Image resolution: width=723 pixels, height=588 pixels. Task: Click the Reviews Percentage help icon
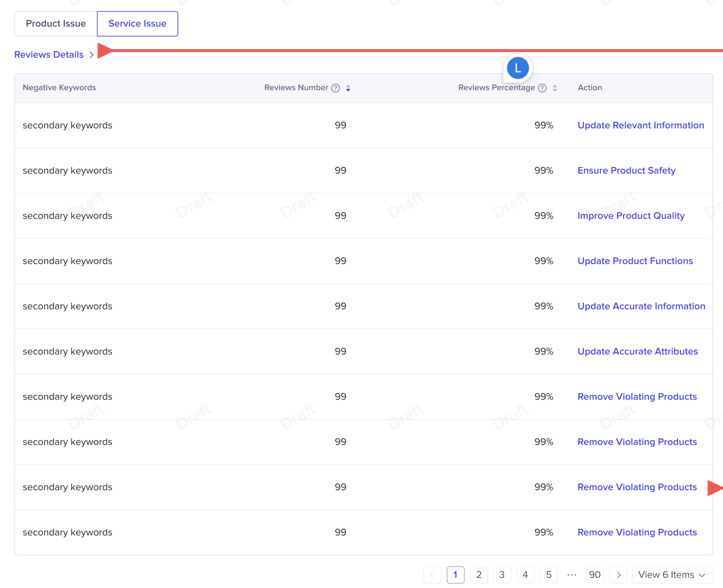pyautogui.click(x=542, y=88)
